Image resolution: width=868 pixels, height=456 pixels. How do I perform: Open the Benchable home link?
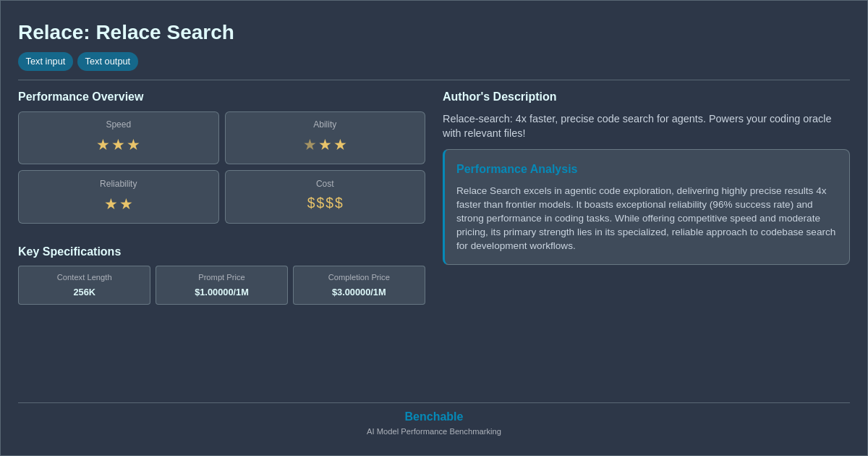[433, 416]
